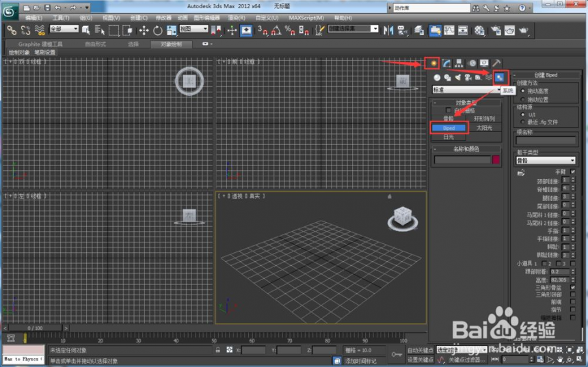Click the 3ds Max application logo button

[x=9, y=11]
